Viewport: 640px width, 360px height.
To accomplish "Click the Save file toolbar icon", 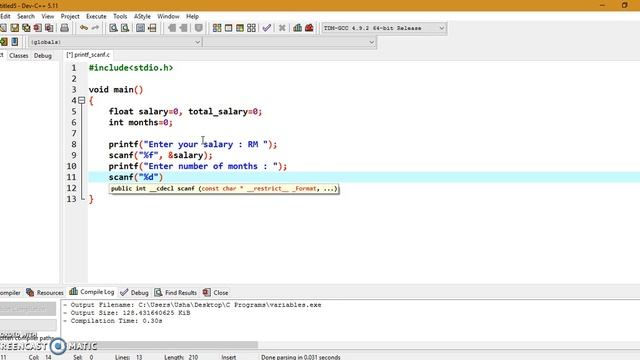I will point(15,28).
